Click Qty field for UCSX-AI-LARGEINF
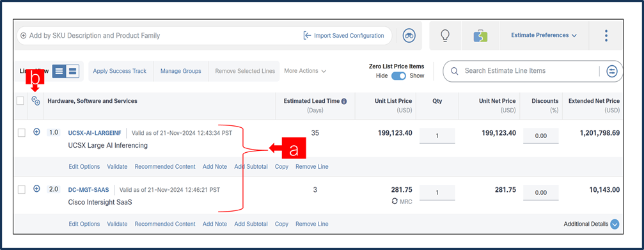This screenshot has width=644, height=250. (x=437, y=136)
